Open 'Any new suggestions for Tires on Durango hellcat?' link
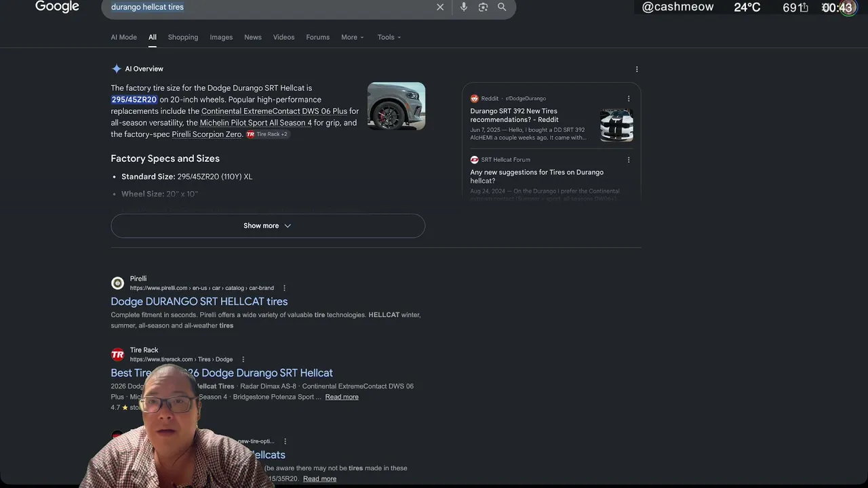 pos(537,176)
